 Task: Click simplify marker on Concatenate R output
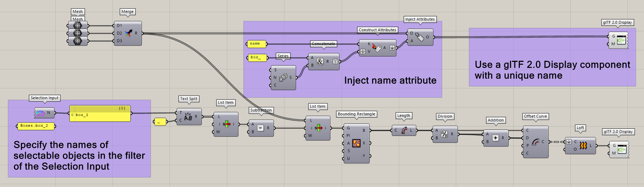click(335, 61)
